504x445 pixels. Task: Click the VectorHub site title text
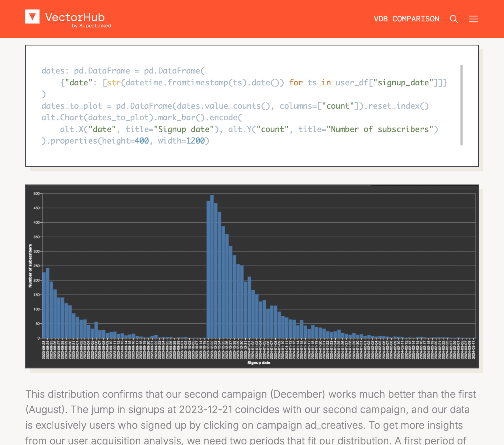tap(75, 17)
